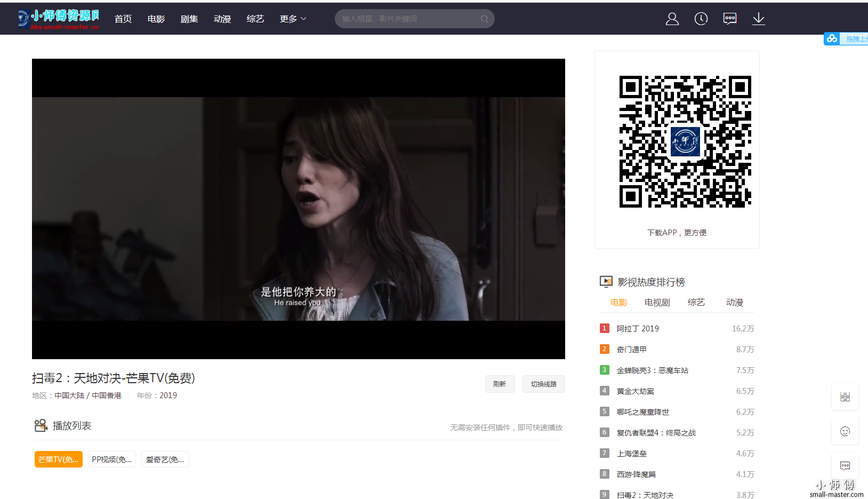Open 剧集 in navigation

[x=189, y=19]
